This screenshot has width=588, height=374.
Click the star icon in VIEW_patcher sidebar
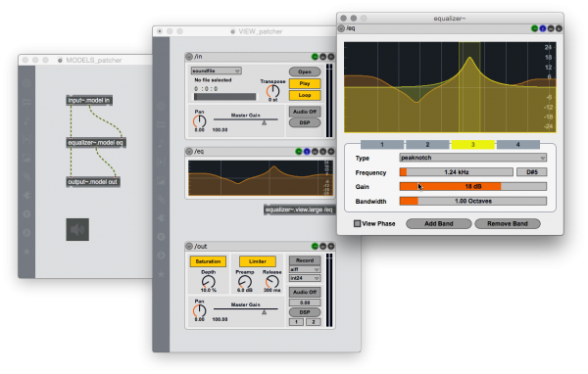coord(162,274)
